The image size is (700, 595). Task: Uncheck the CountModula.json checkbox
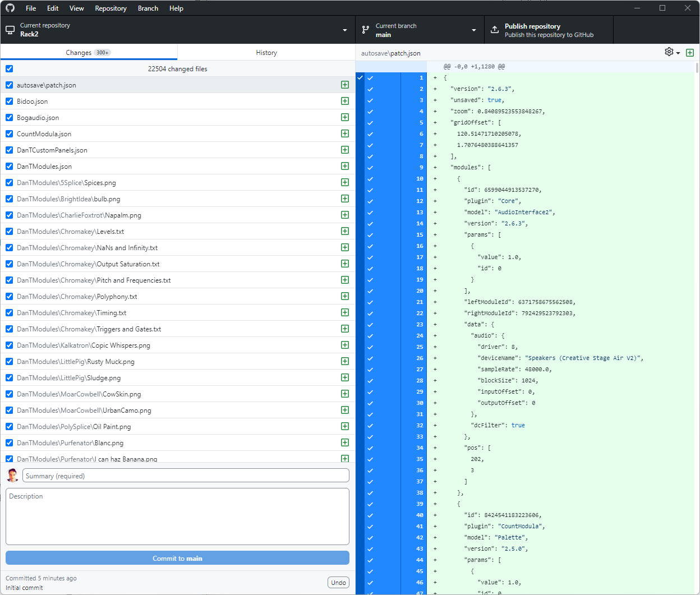click(9, 134)
